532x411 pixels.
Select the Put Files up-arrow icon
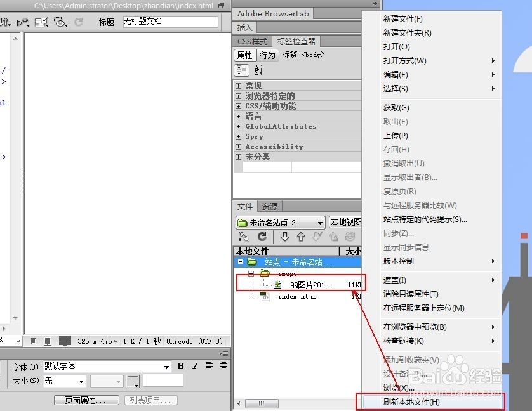(300, 236)
